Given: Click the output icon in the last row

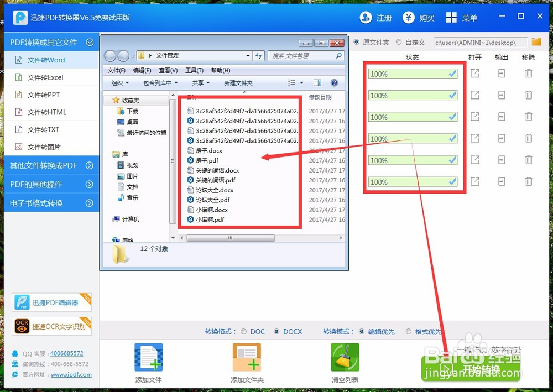Looking at the screenshot, I should (502, 181).
